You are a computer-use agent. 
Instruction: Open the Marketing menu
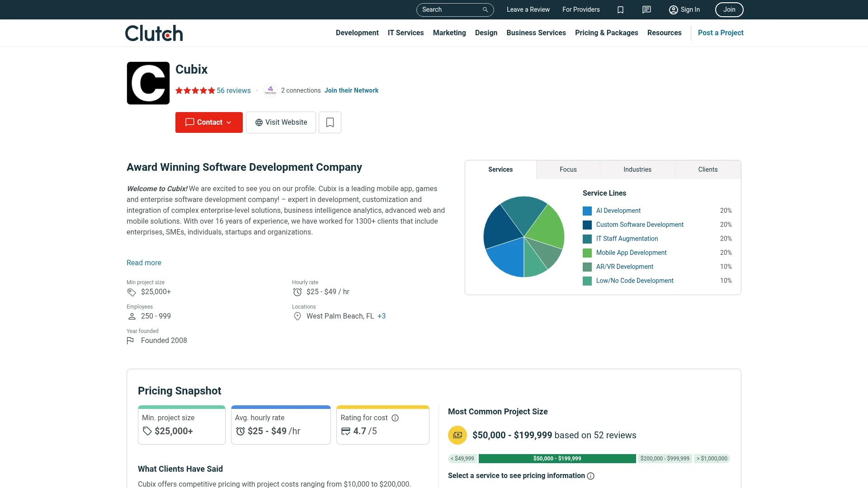pyautogui.click(x=449, y=33)
